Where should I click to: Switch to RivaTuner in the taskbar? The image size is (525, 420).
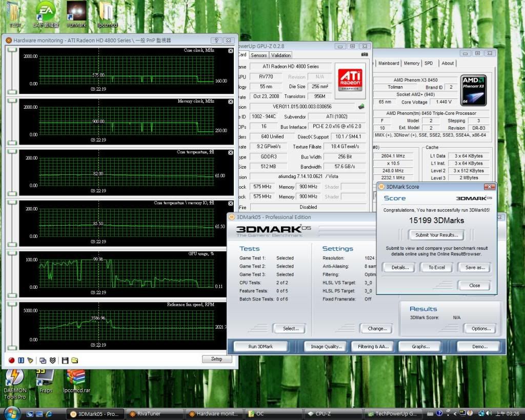pyautogui.click(x=155, y=414)
